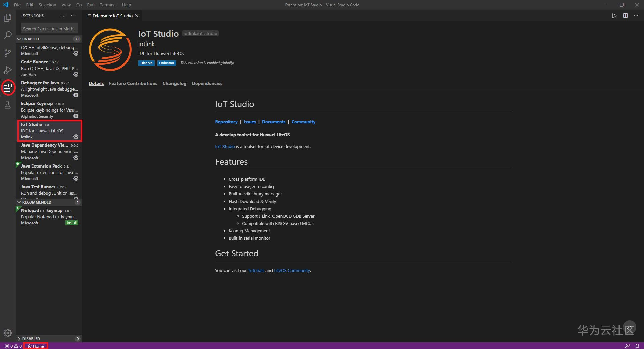
Task: Install the Notepad++ keymap extension
Action: [x=71, y=223]
